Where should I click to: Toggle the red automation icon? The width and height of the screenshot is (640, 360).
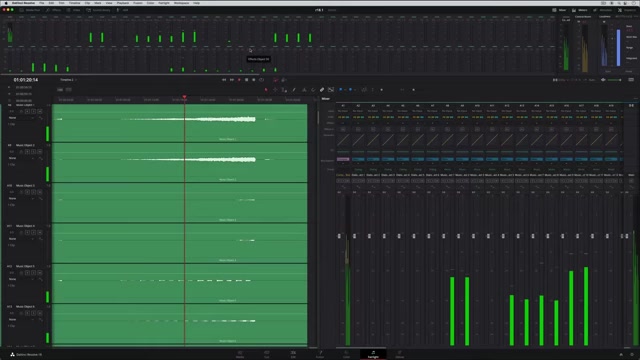(276, 80)
